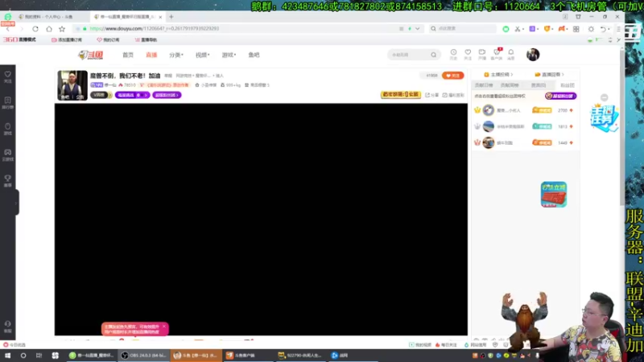This screenshot has height=362, width=644.
Task: Click the orange 关注 follow button
Action: tap(453, 76)
